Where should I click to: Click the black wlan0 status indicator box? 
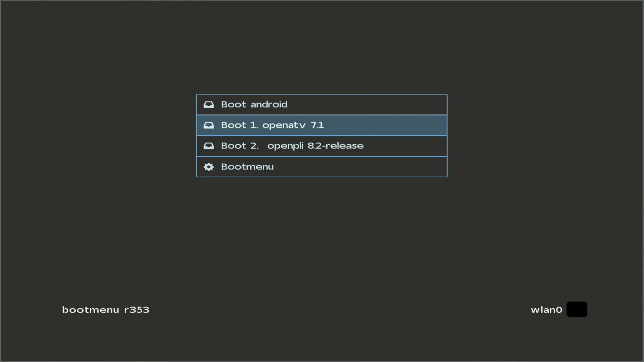click(577, 309)
